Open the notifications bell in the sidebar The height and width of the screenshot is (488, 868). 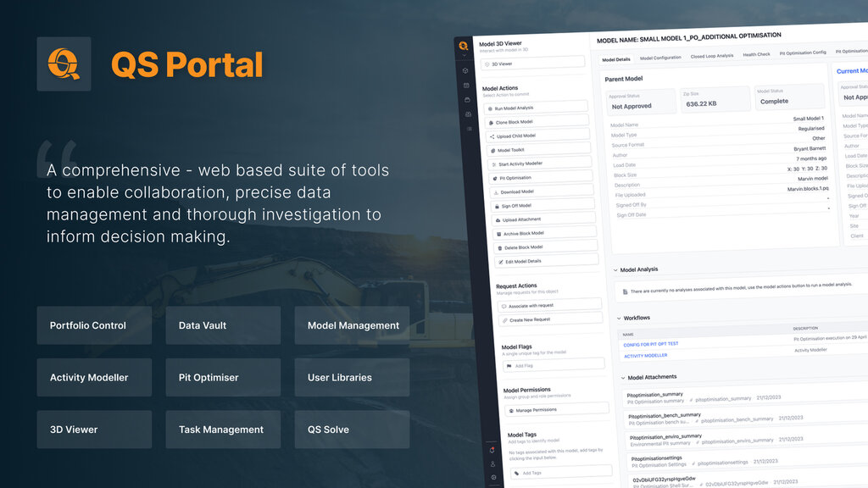pyautogui.click(x=491, y=450)
